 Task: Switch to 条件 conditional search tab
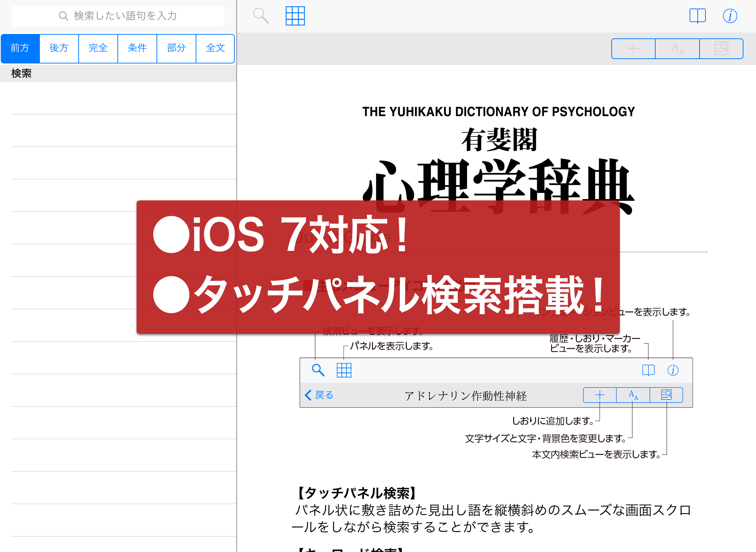[137, 48]
